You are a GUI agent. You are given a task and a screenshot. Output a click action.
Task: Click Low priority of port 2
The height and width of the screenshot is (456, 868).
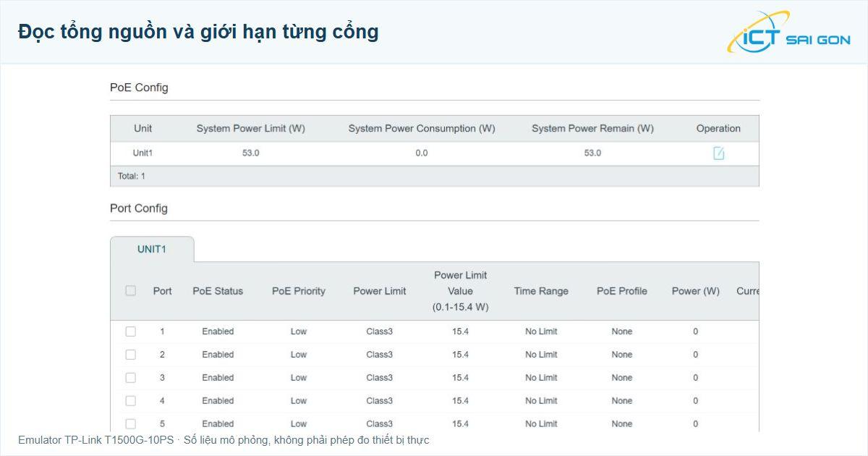(299, 355)
